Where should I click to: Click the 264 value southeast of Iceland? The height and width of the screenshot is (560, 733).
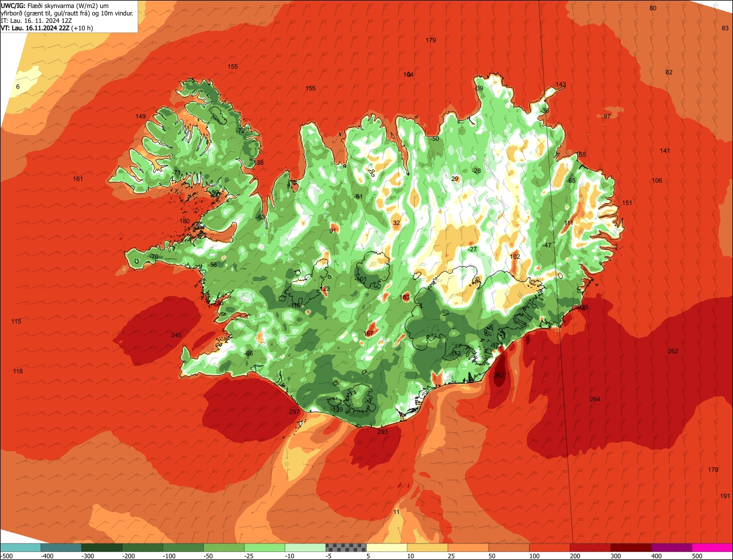coord(595,399)
